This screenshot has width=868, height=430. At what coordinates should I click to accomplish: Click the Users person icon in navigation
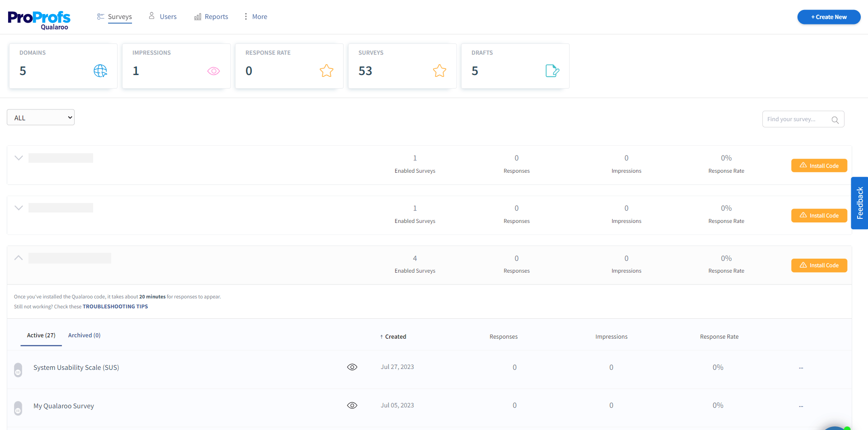tap(152, 16)
